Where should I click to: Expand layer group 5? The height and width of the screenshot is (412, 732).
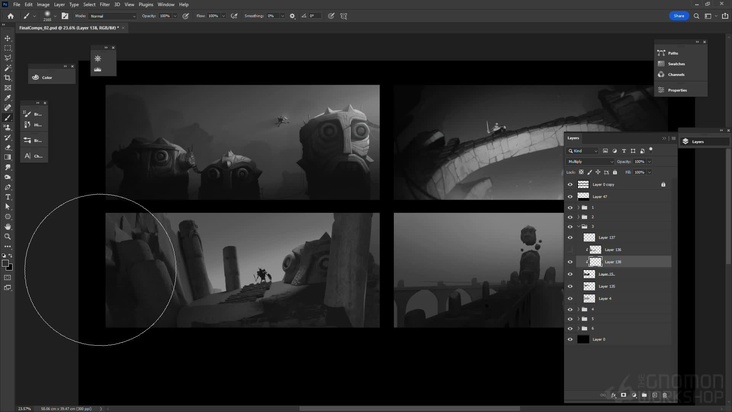[578, 319]
